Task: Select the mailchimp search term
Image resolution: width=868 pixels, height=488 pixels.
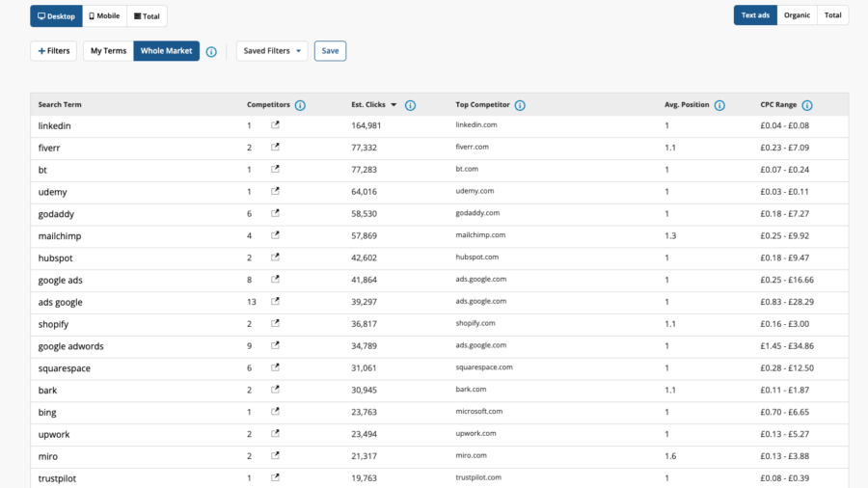Action: [x=59, y=235]
